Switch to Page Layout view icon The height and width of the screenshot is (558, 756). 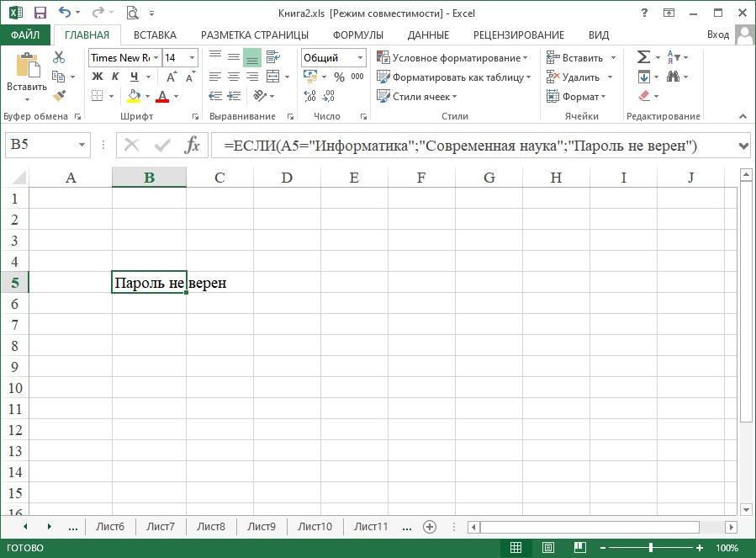click(547, 547)
